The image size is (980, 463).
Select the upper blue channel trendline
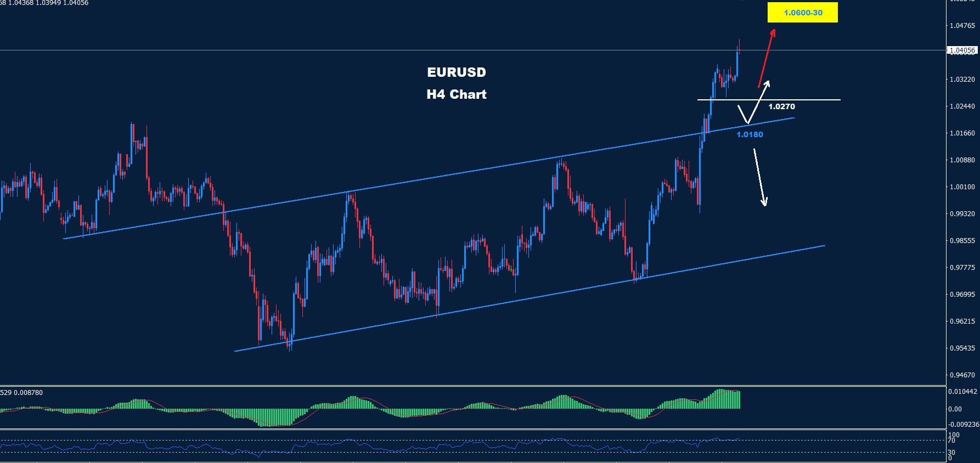(439, 178)
